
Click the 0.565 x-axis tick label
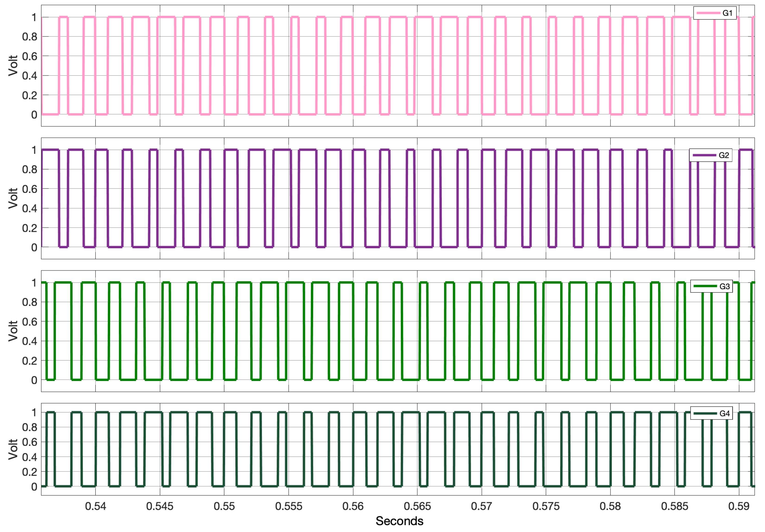[x=417, y=506]
